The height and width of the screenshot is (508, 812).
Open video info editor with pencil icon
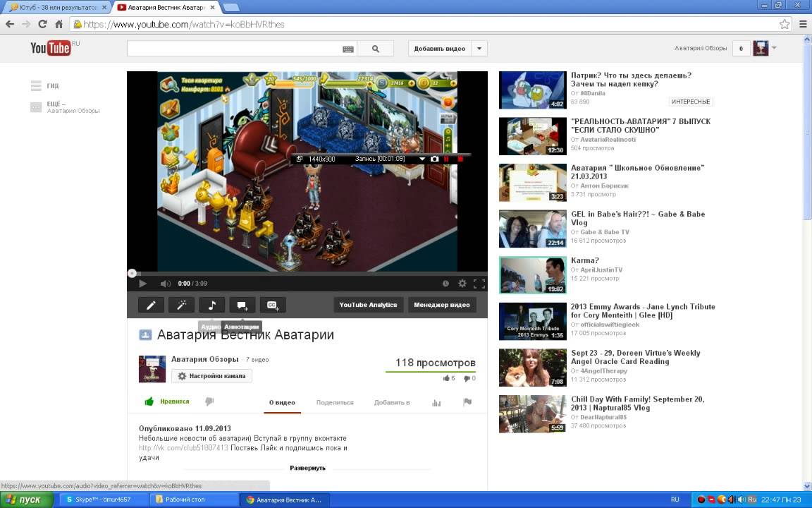152,306
